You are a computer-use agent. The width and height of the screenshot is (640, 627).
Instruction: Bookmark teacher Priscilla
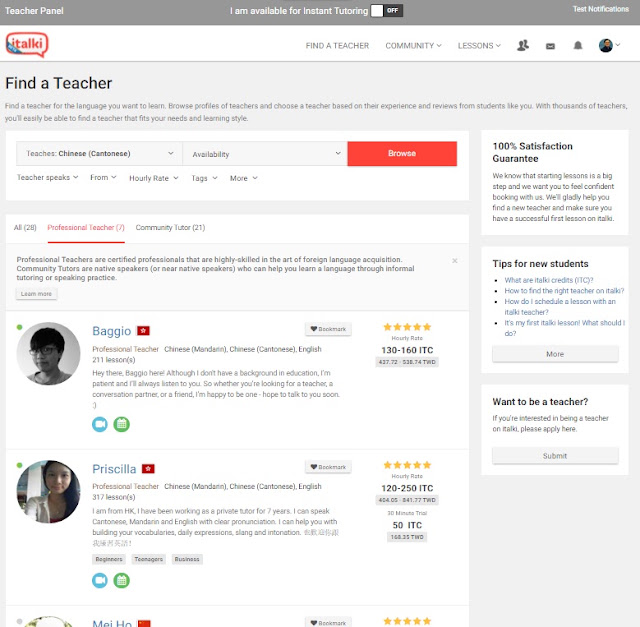click(328, 467)
